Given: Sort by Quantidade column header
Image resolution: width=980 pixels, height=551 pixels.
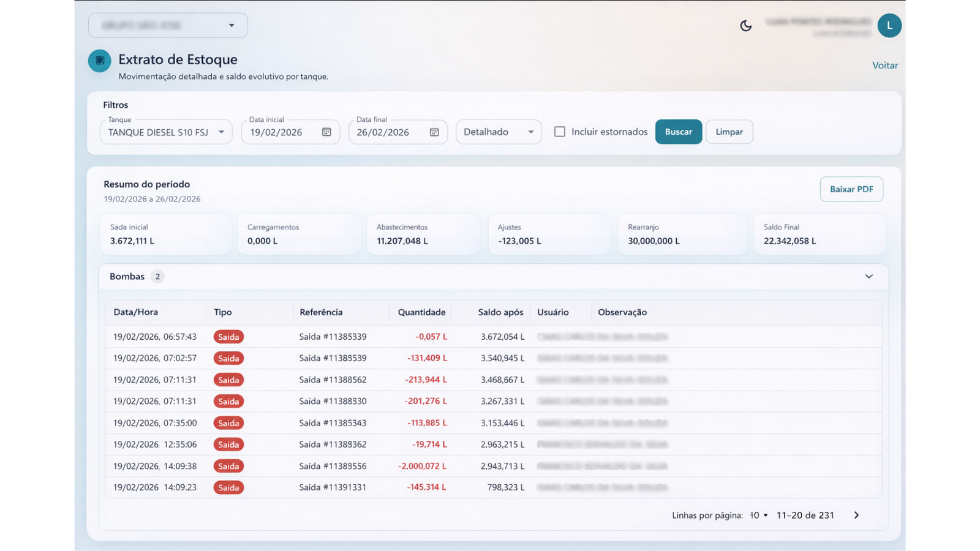Looking at the screenshot, I should tap(421, 312).
